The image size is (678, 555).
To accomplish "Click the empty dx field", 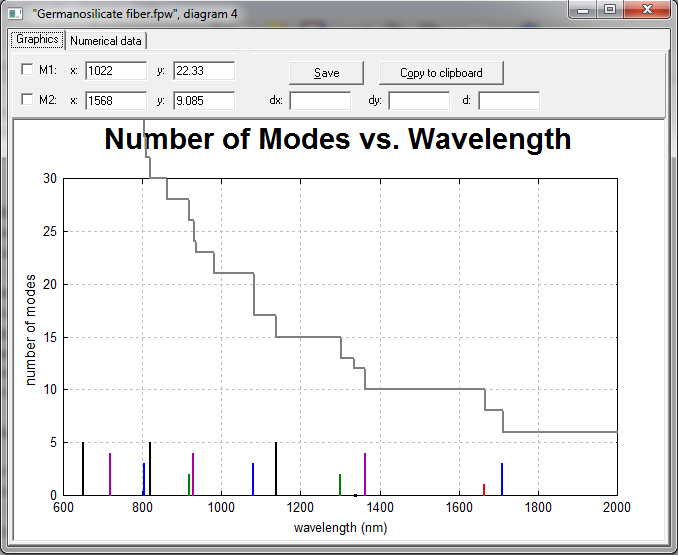I will pyautogui.click(x=320, y=100).
